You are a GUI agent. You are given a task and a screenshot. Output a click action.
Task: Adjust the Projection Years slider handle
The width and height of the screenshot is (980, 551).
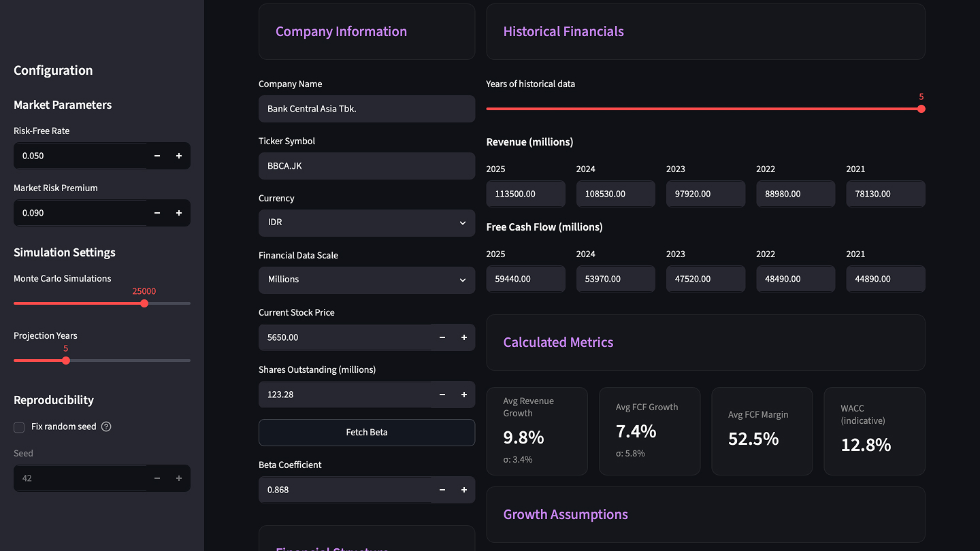(x=66, y=361)
